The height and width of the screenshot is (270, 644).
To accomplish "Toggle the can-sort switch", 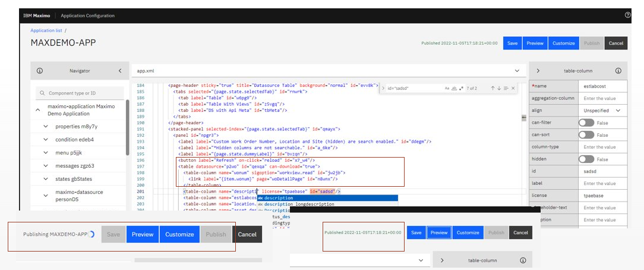I will click(x=586, y=135).
